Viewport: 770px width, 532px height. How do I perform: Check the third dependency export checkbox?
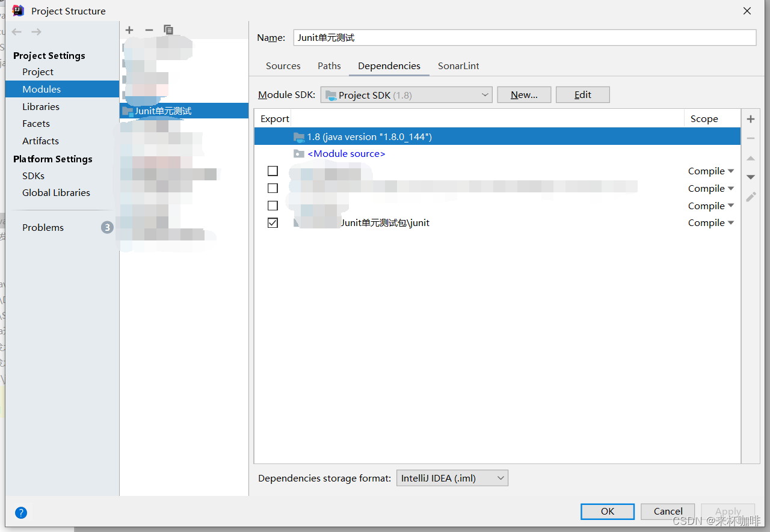pos(273,206)
